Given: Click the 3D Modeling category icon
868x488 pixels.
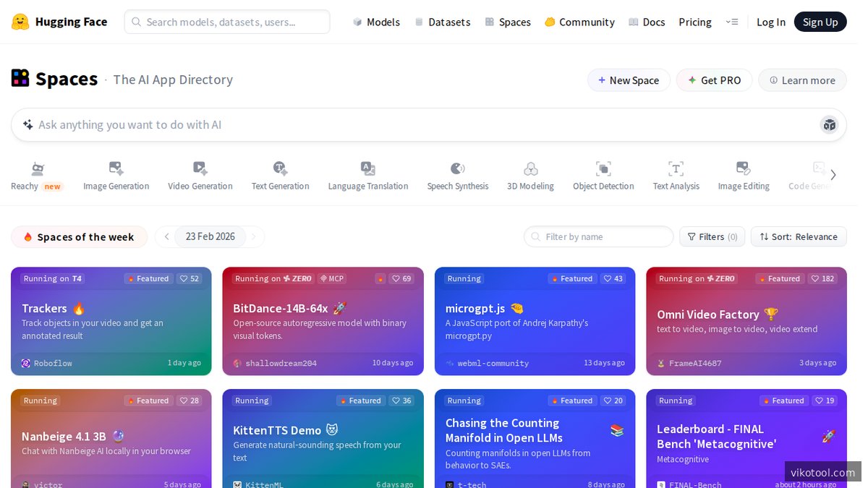Looking at the screenshot, I should (x=530, y=168).
